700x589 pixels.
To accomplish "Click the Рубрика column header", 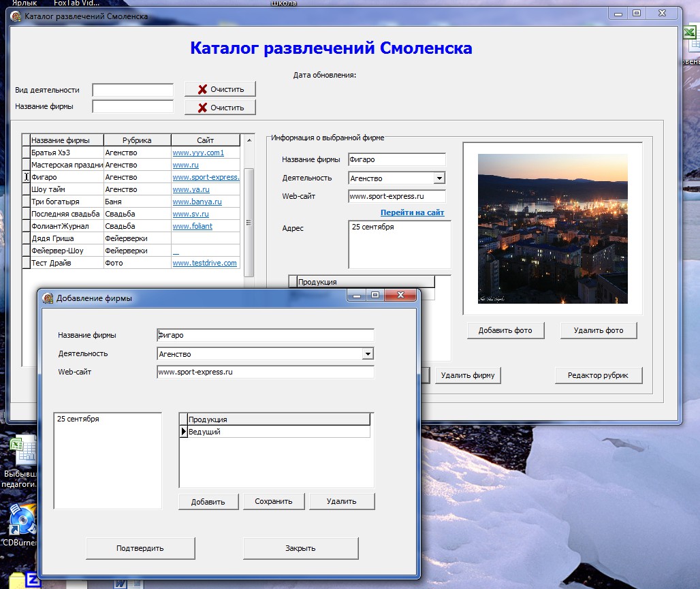I will (137, 140).
